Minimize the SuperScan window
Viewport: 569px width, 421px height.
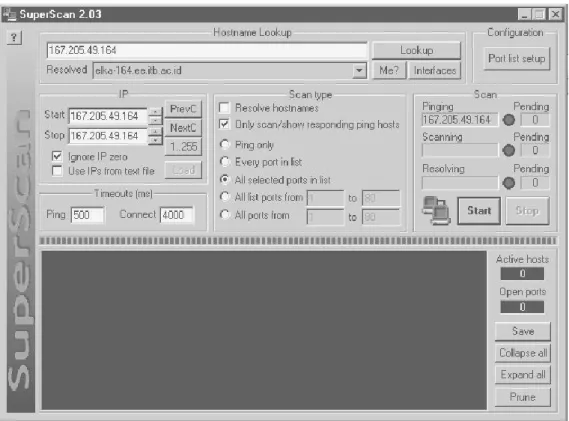pos(524,15)
